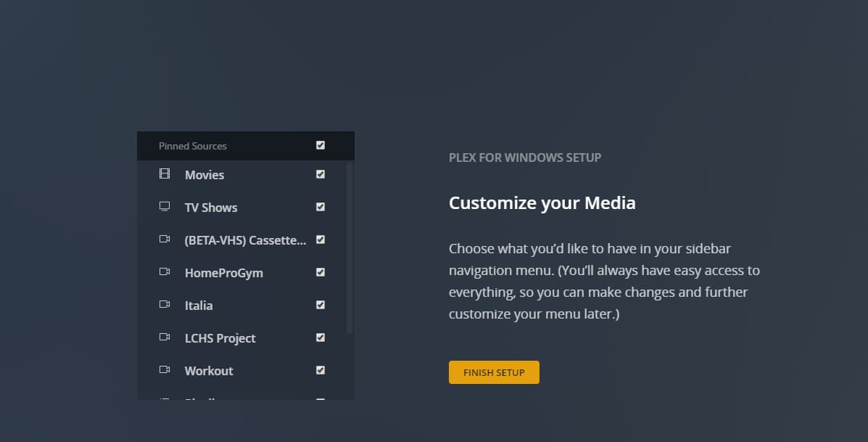Click the LCHS Project list label

click(220, 338)
